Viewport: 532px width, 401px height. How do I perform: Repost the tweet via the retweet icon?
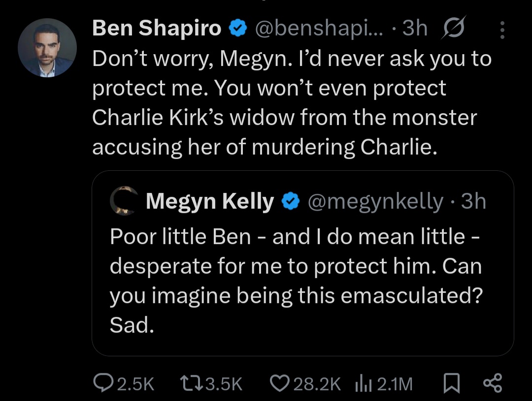(189, 383)
